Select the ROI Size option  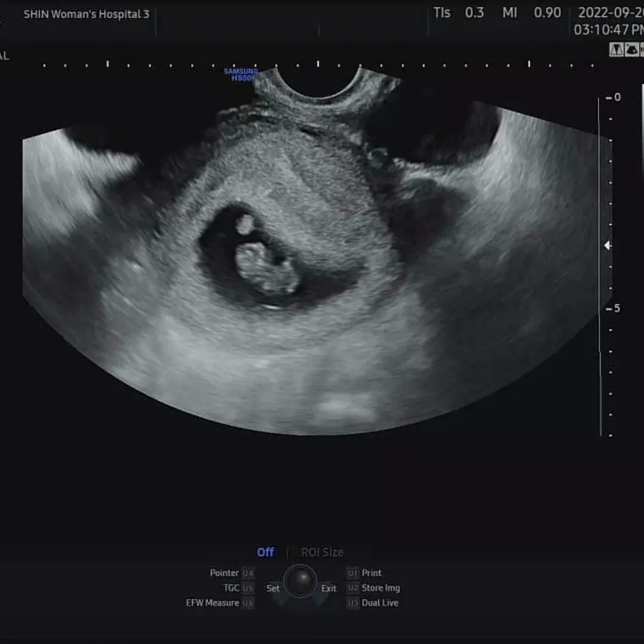tap(322, 552)
